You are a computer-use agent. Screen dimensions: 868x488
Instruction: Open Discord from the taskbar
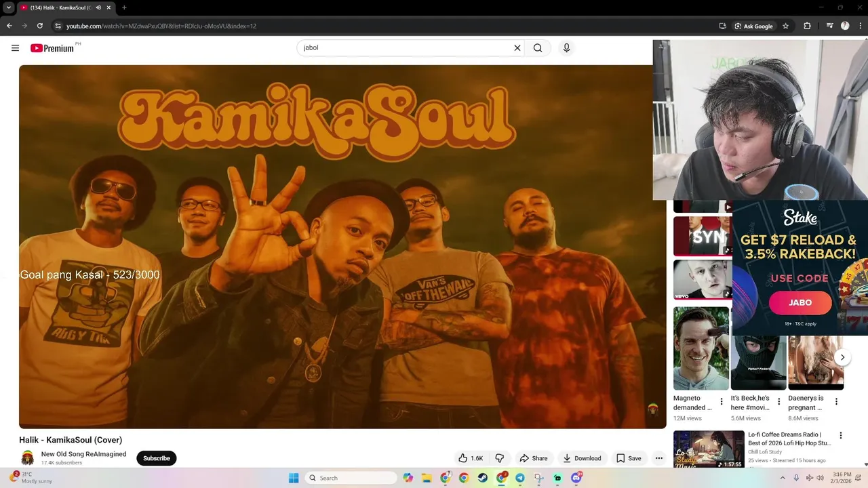coord(576,478)
